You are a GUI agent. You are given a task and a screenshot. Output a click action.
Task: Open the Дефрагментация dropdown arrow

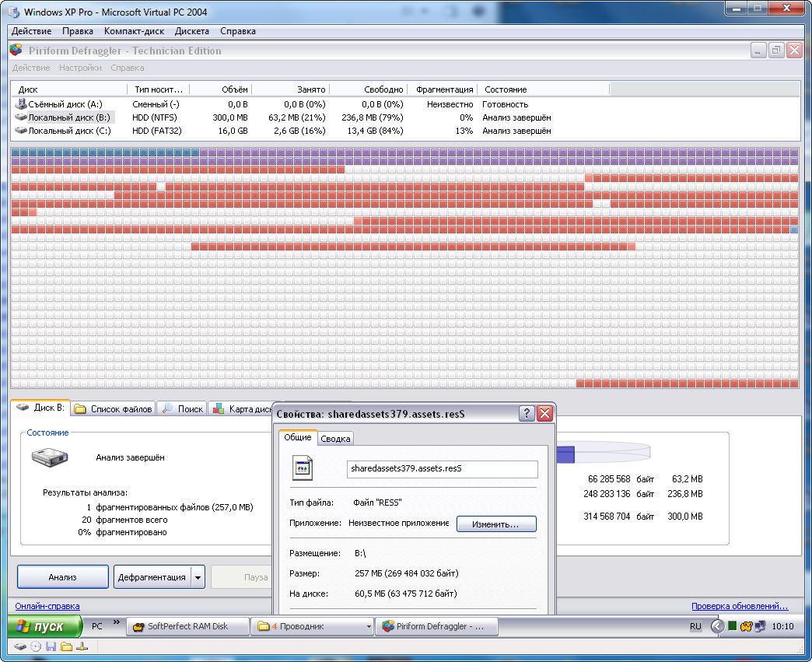[198, 577]
